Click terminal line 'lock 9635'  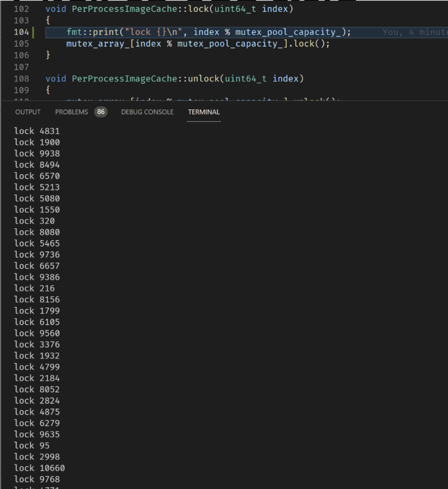point(37,434)
